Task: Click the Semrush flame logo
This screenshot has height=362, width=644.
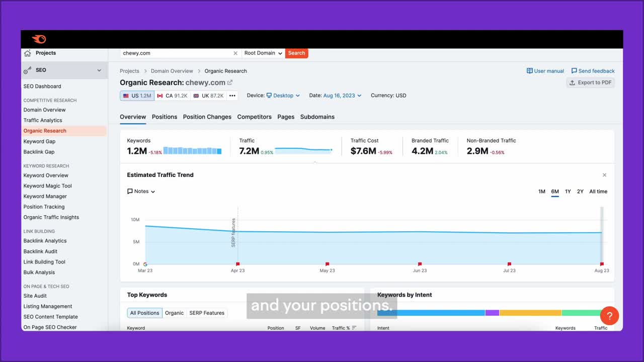Action: pos(39,39)
